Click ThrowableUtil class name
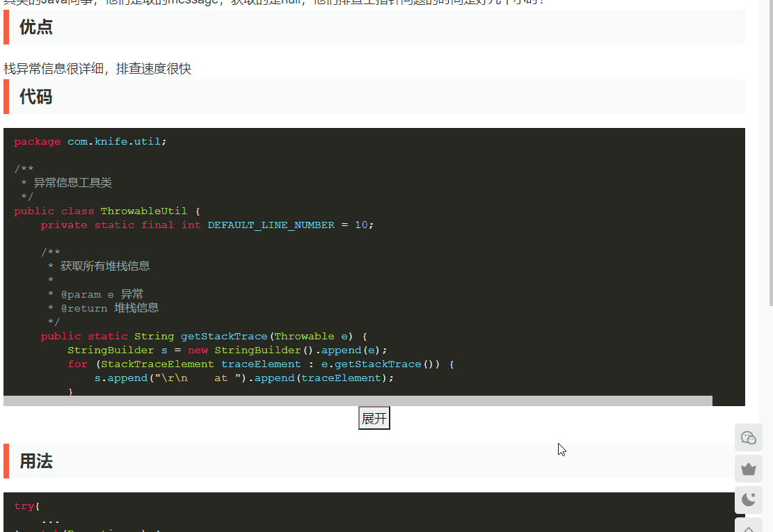Viewport: 773px width, 532px height. (144, 211)
